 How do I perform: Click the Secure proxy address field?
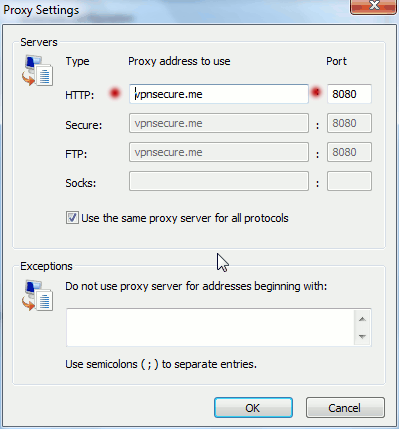pyautogui.click(x=219, y=123)
